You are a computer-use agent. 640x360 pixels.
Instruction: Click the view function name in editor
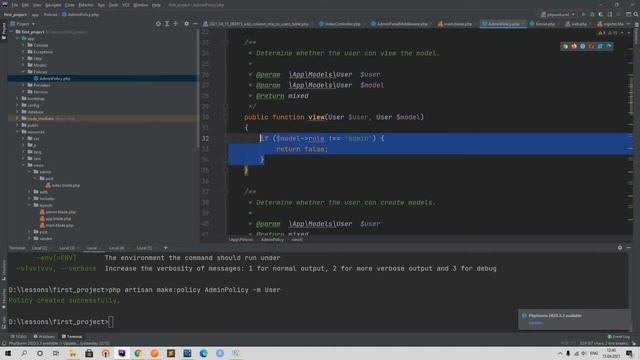[x=316, y=117]
